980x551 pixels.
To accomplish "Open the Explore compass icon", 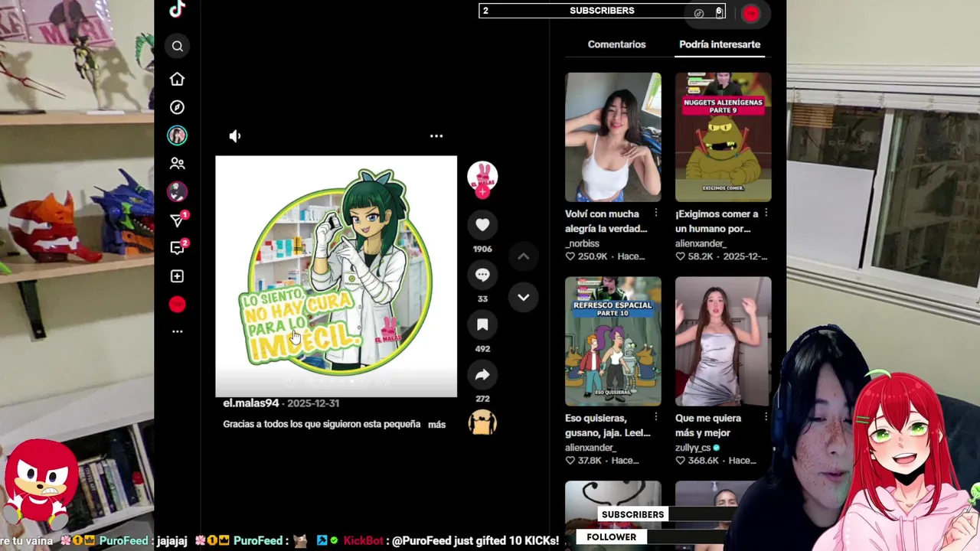I will pyautogui.click(x=177, y=107).
